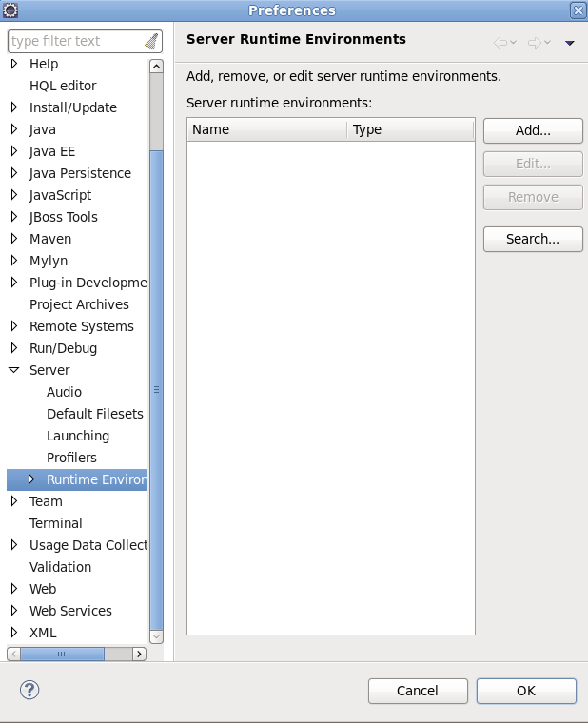Select HQL editor in the tree

click(x=63, y=86)
